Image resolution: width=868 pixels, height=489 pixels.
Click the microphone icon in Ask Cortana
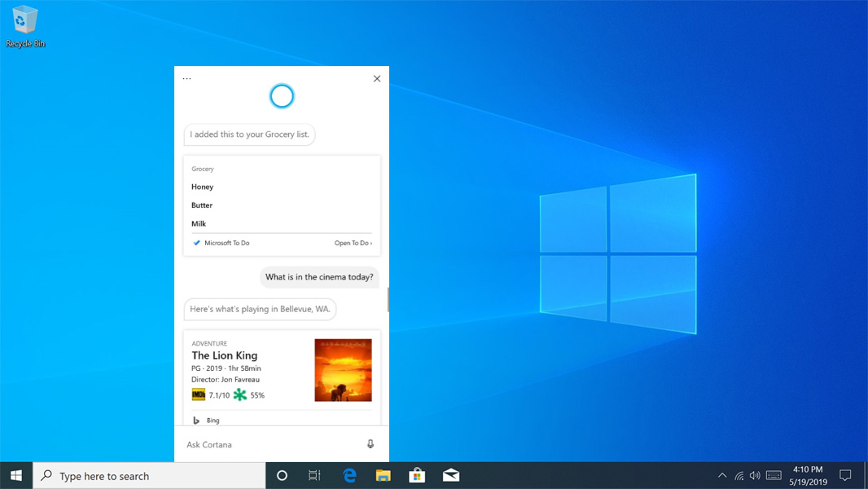[x=370, y=444]
